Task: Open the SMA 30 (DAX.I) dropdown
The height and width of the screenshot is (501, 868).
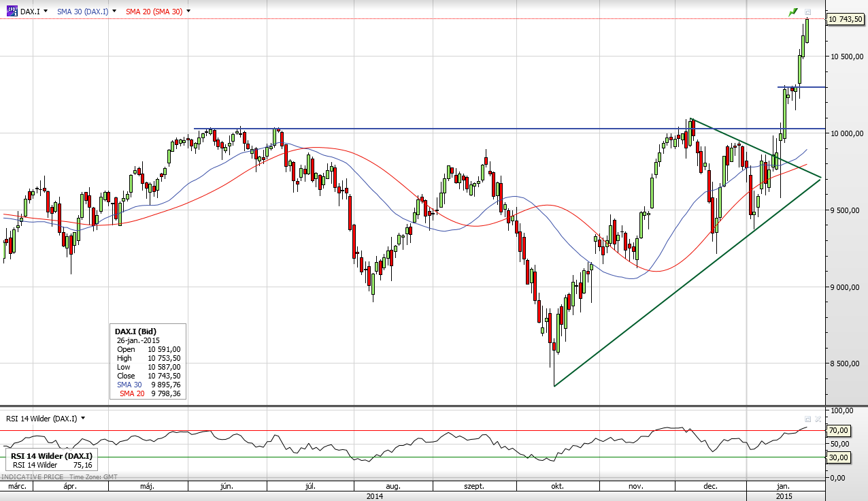Action: click(114, 11)
